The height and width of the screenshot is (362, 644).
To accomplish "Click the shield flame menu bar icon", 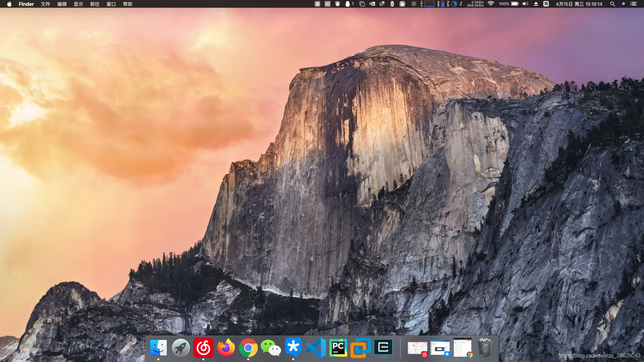I will (x=338, y=4).
